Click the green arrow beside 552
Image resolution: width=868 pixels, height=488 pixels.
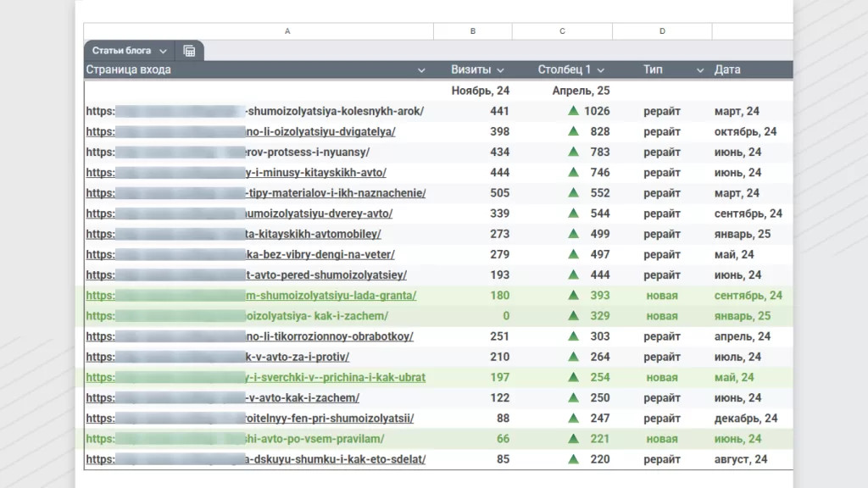point(573,193)
